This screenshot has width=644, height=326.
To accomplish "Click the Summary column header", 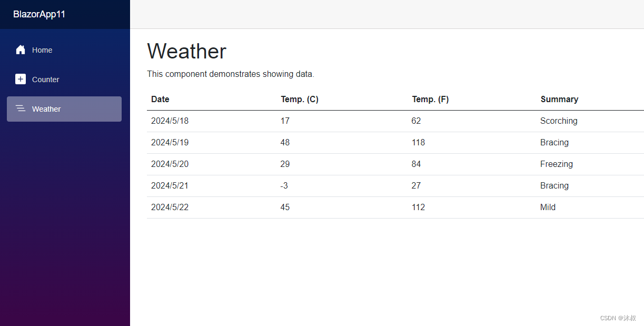I will click(559, 99).
